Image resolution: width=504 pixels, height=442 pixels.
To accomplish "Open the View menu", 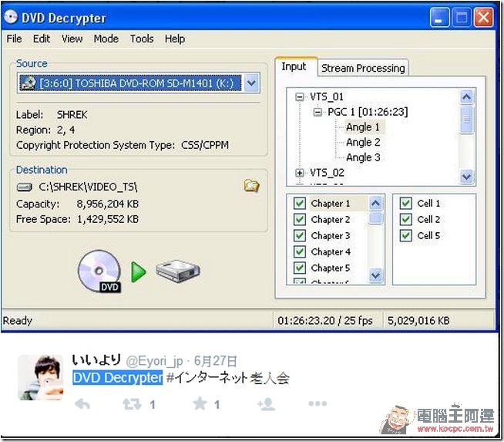I will tap(72, 39).
